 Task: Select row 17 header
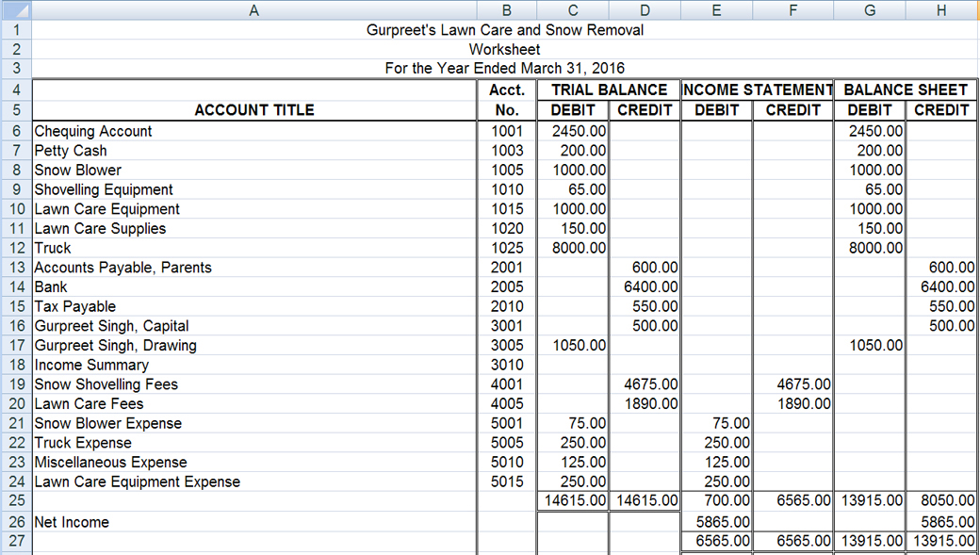coord(15,345)
